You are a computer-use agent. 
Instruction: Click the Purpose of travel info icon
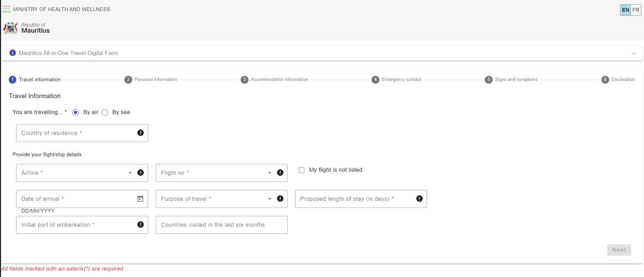coord(280,199)
